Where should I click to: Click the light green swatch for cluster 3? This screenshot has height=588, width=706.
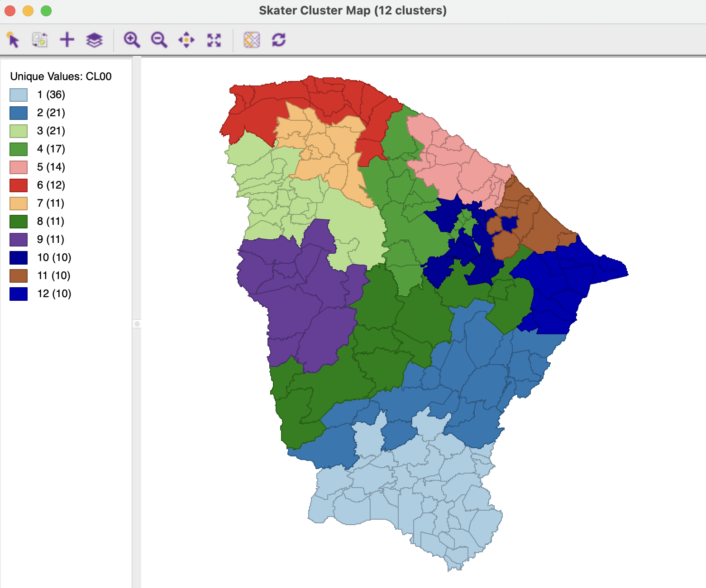tap(19, 131)
